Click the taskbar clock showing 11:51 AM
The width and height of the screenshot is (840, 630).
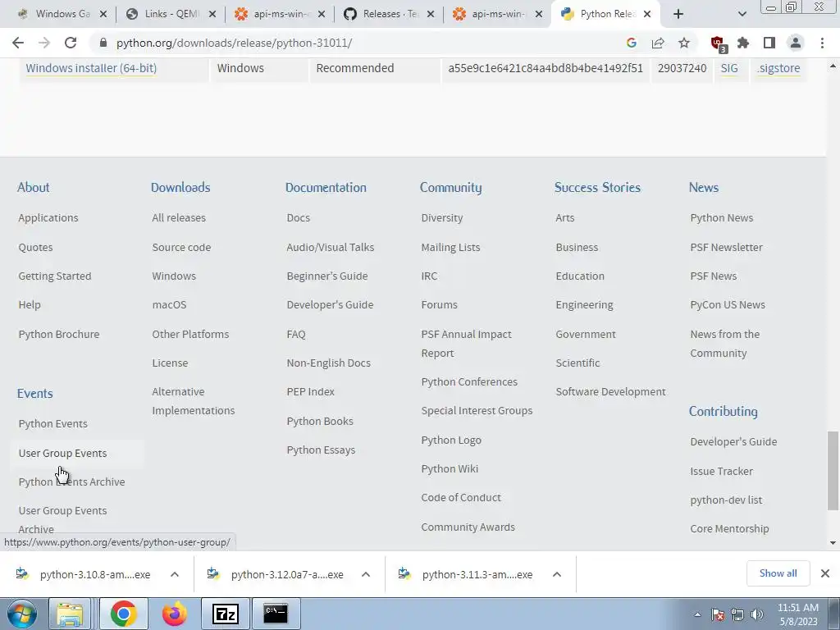click(x=798, y=614)
